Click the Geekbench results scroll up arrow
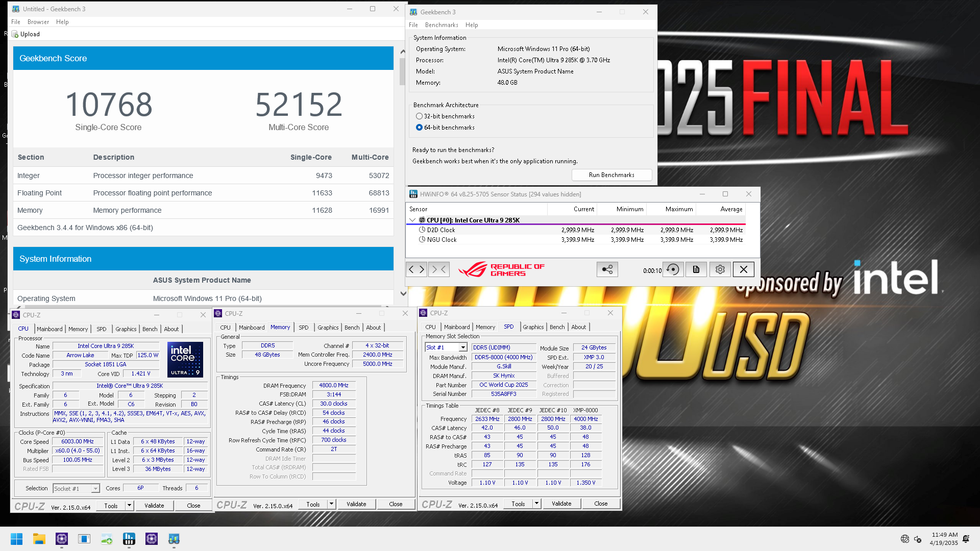Screen dimensions: 980x551 (x=403, y=52)
